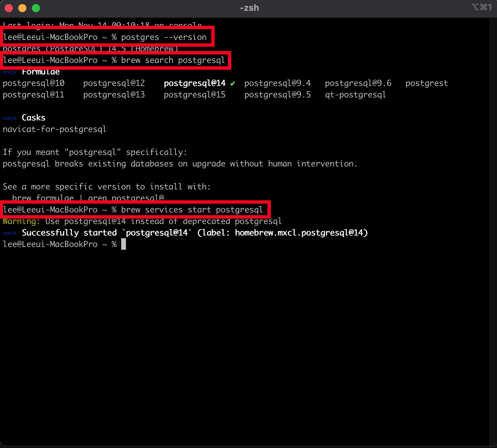This screenshot has height=448, width=497.
Task: Click the ⌥⌘1 shortcut indicator in title bar
Action: 481,7
